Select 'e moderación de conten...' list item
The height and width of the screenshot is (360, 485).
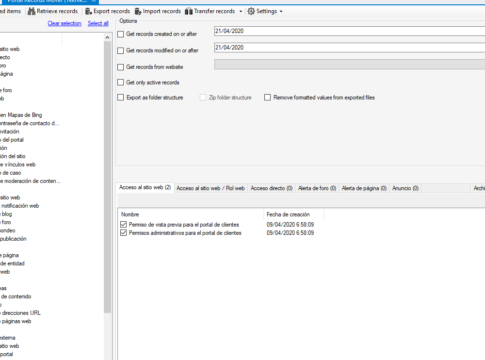click(x=30, y=181)
